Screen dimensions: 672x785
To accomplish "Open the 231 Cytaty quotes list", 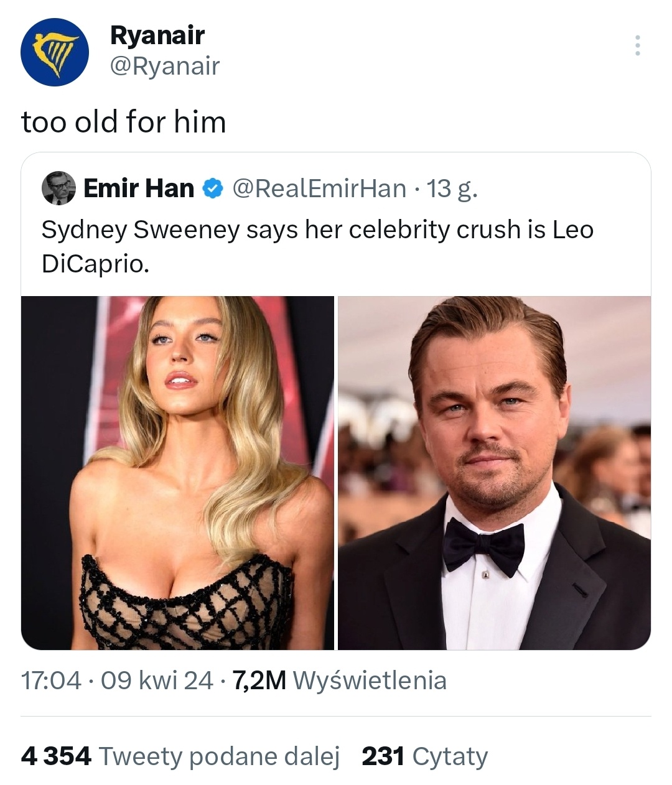I will pos(424,756).
